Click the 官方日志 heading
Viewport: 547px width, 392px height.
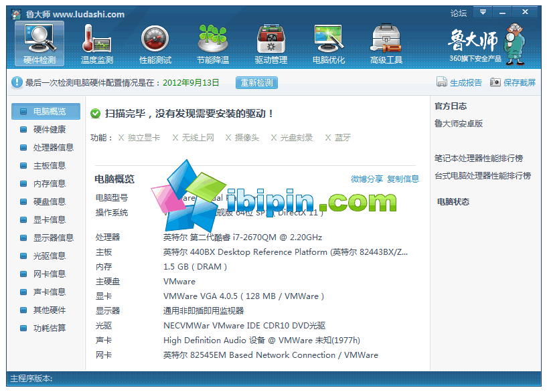pos(451,106)
